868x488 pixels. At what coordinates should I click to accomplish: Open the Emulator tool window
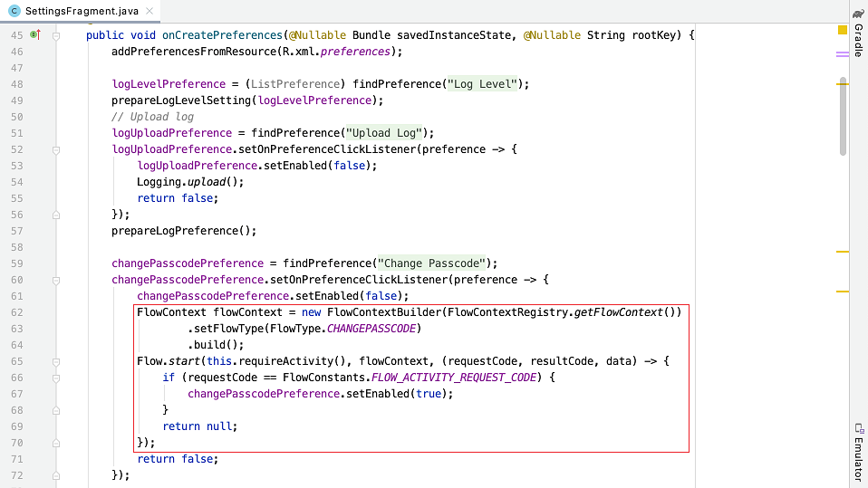[859, 452]
